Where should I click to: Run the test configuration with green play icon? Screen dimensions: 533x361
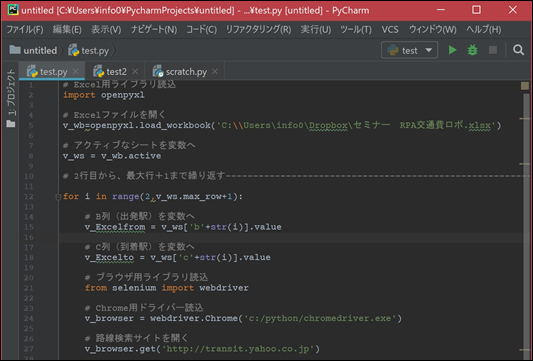(x=452, y=50)
